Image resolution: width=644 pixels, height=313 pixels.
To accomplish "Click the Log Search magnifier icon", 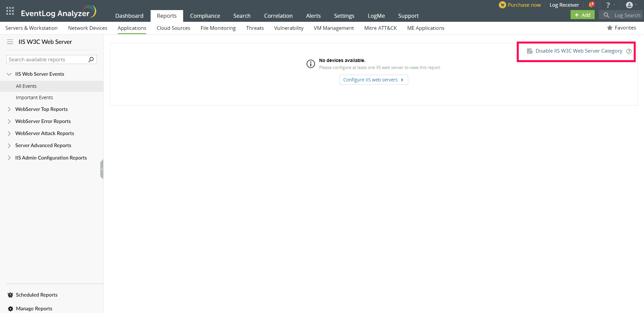I will [x=606, y=15].
